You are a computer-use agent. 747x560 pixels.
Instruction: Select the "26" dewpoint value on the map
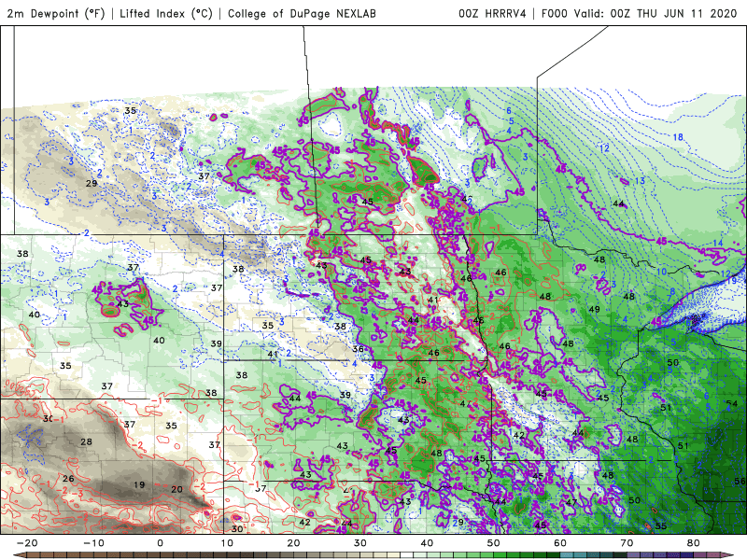68,479
